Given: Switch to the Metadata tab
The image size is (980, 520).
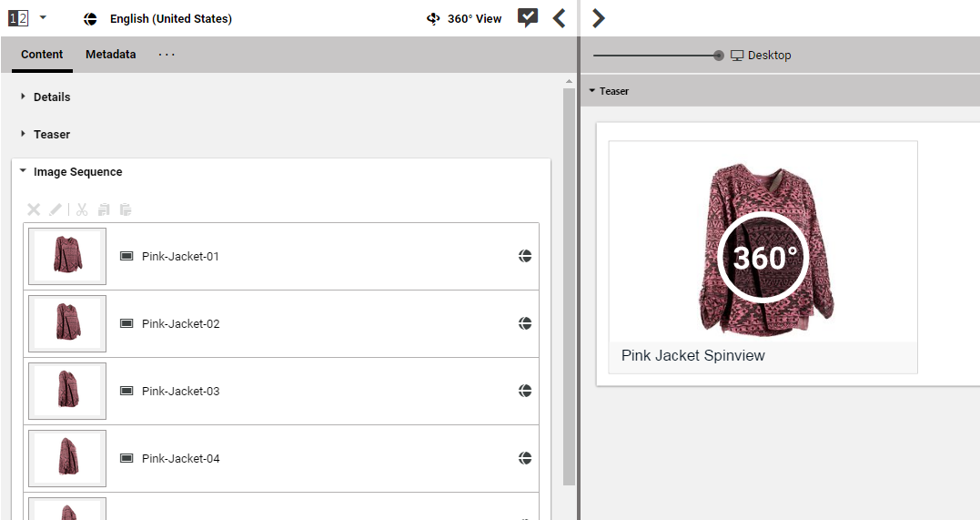Looking at the screenshot, I should pyautogui.click(x=111, y=55).
